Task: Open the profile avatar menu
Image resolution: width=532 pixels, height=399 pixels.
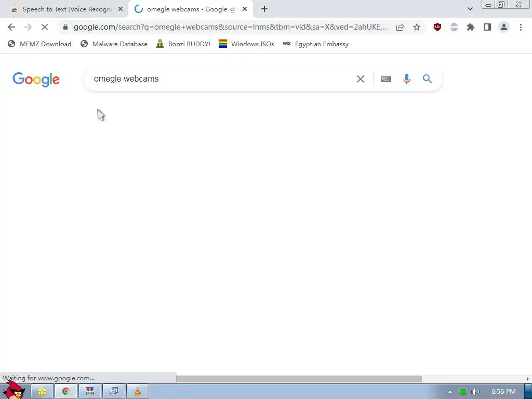Action: 504,27
